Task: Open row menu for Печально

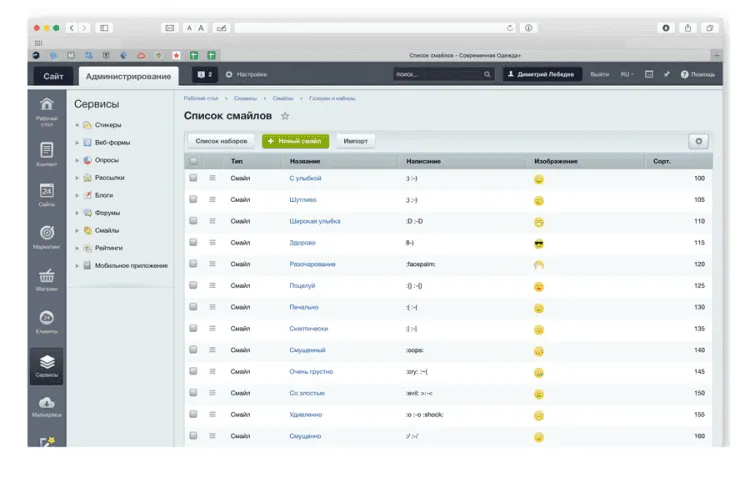Action: coord(212,307)
